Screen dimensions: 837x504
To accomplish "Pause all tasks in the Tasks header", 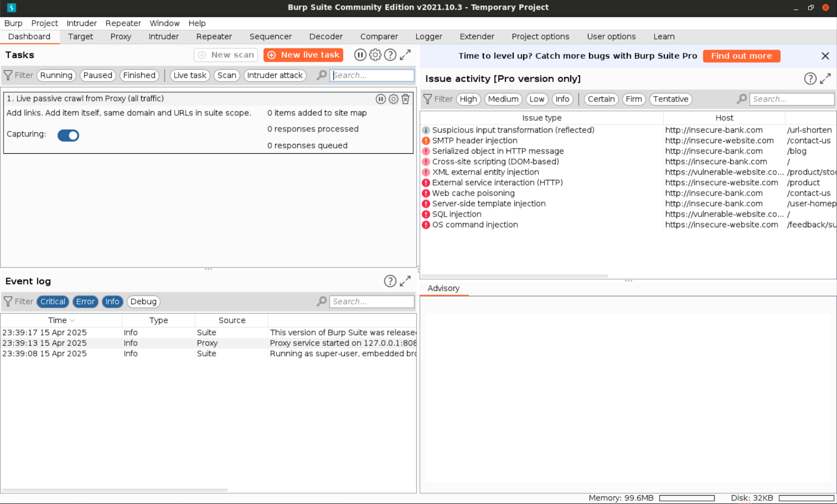I will [360, 55].
